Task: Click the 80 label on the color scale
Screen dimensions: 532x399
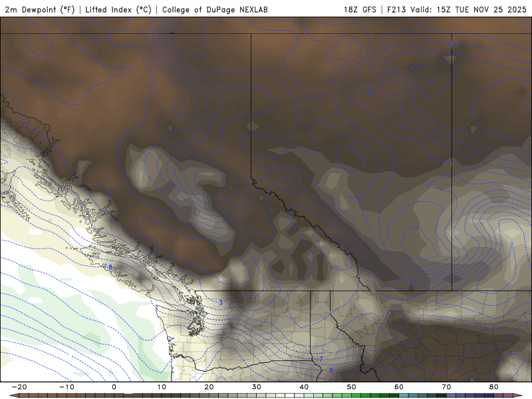Action: 494,387
